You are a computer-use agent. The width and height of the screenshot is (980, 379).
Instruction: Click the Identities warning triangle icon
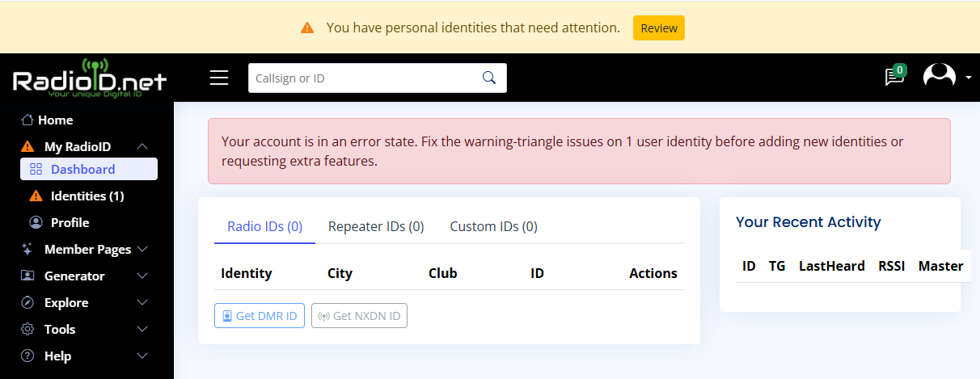[x=36, y=196]
